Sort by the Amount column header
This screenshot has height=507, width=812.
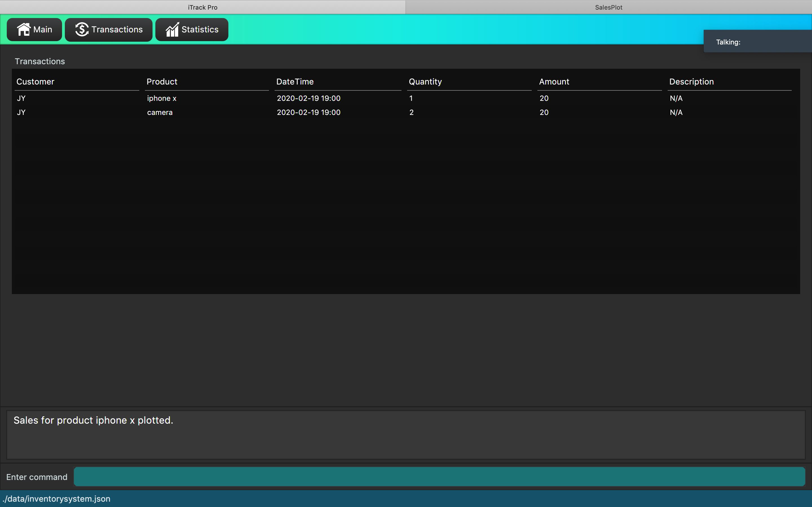tap(554, 81)
